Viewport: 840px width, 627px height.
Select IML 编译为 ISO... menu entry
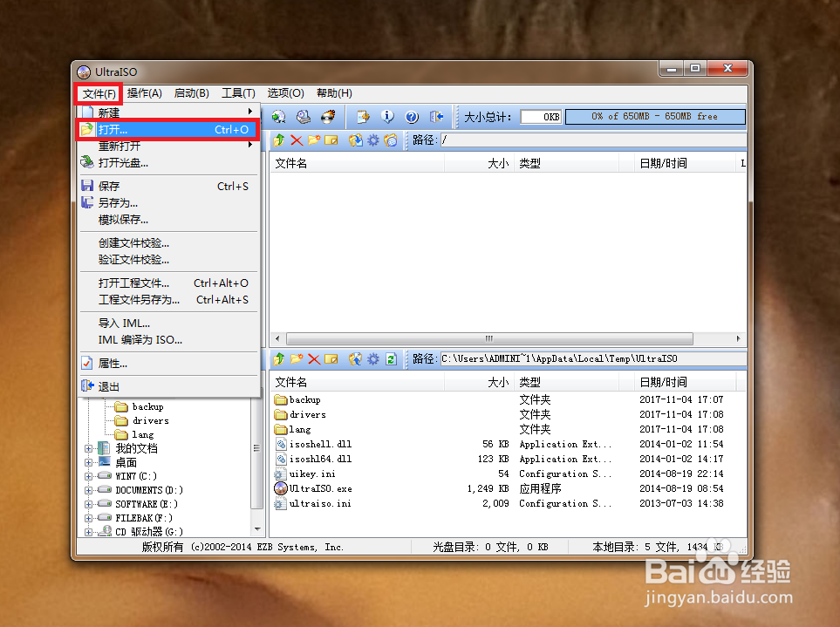tap(167, 340)
